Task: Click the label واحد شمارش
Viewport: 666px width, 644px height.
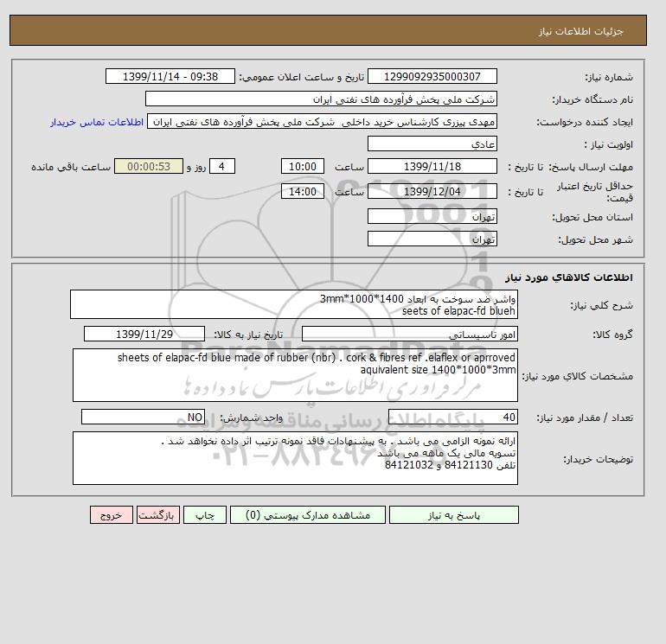Action: pos(251,418)
